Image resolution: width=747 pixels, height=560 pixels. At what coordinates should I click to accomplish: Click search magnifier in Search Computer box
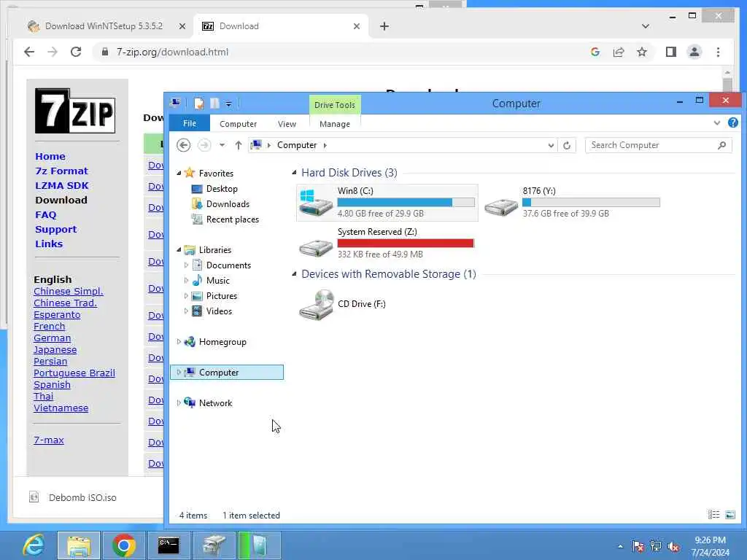pyautogui.click(x=721, y=145)
